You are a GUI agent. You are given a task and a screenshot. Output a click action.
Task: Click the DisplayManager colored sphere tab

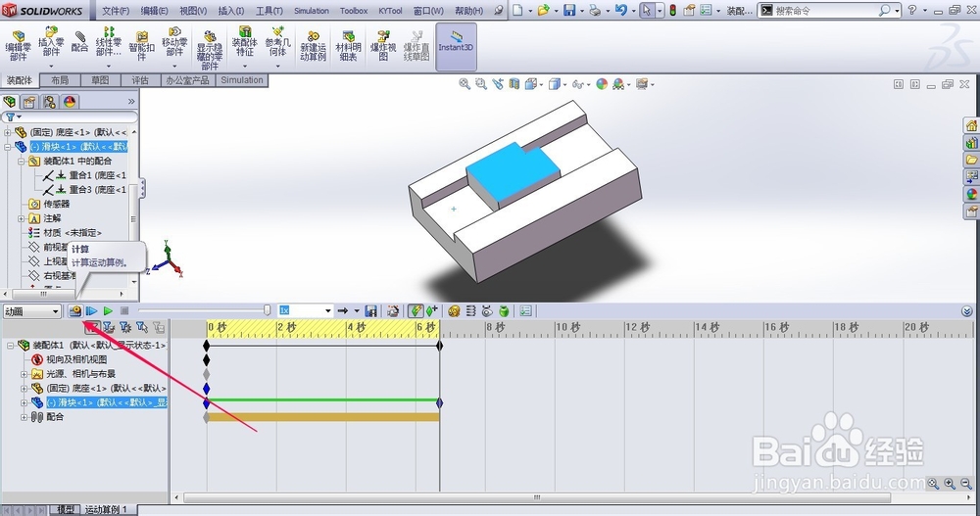pos(70,102)
